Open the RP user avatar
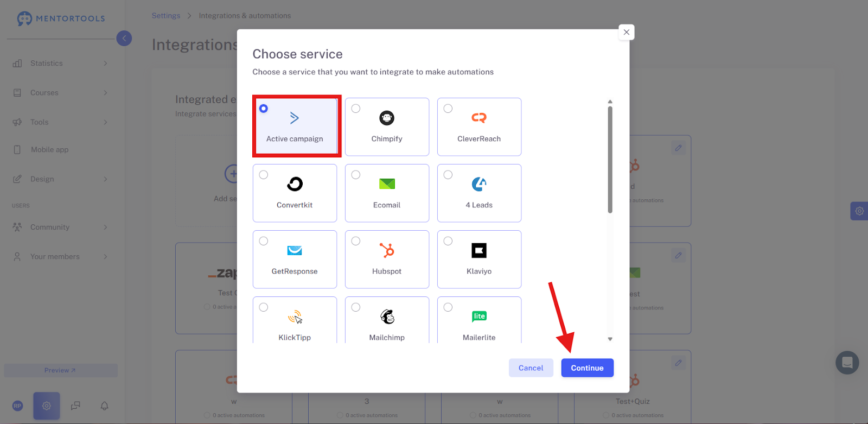The width and height of the screenshot is (868, 424). click(x=17, y=406)
